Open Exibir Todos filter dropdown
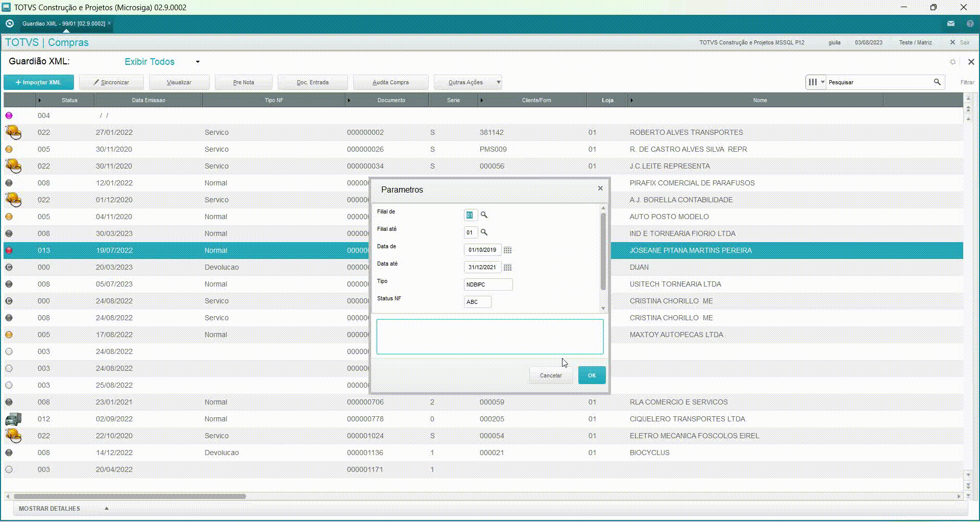Viewport: 980px width, 522px height. coord(198,62)
